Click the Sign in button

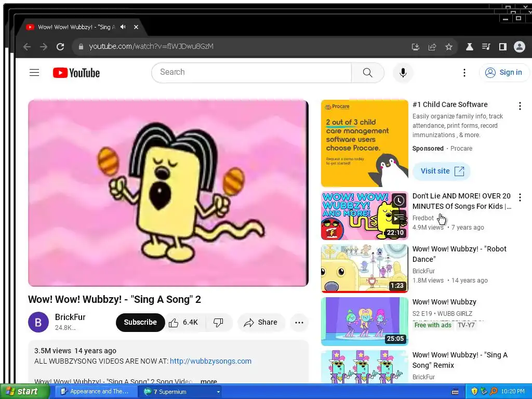pos(504,72)
